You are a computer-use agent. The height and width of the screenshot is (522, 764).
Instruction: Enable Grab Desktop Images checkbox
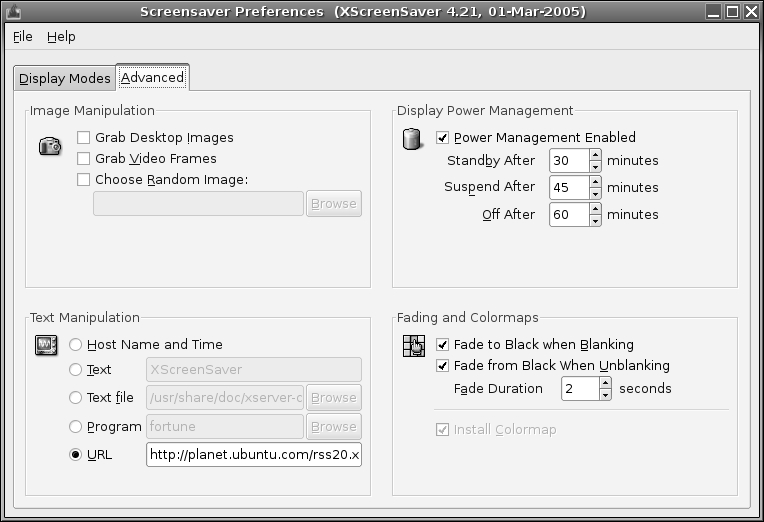pyautogui.click(x=84, y=138)
